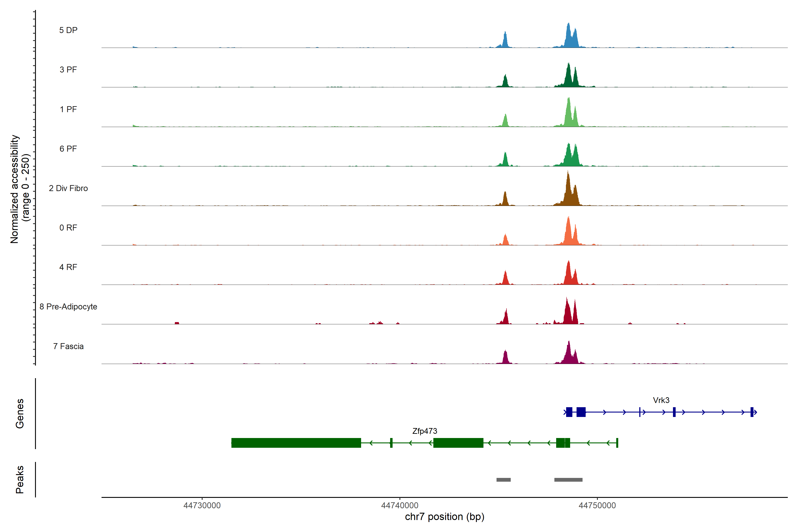Click the 44740000 axis tick label

(x=400, y=506)
